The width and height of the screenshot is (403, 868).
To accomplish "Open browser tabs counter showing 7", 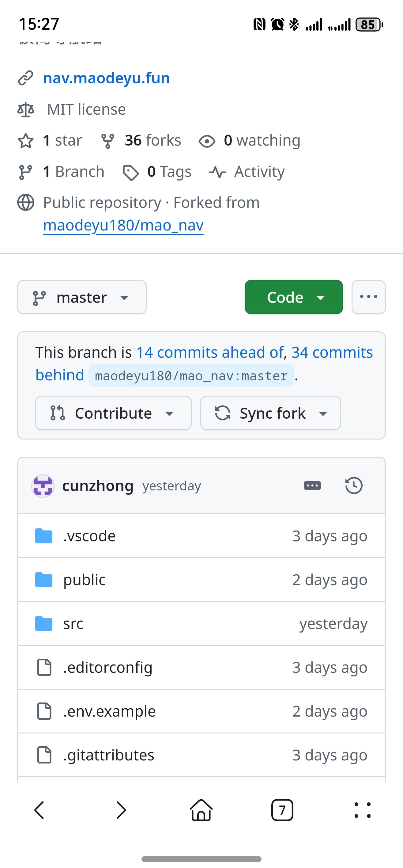I will (282, 810).
